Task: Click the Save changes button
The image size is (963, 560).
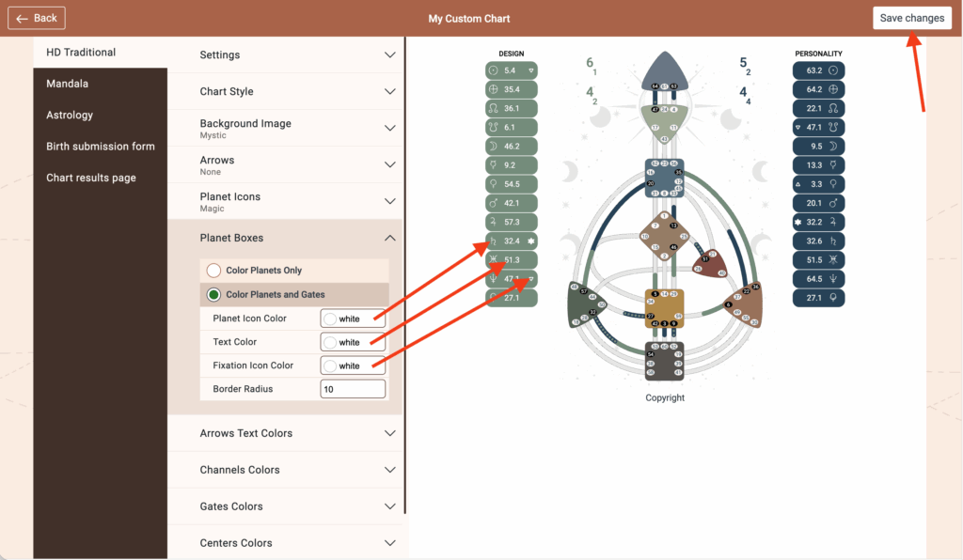Action: 911,18
